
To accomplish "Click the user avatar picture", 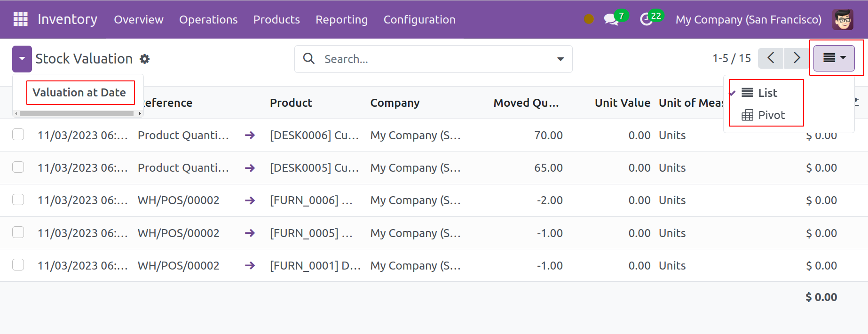I will tap(843, 20).
